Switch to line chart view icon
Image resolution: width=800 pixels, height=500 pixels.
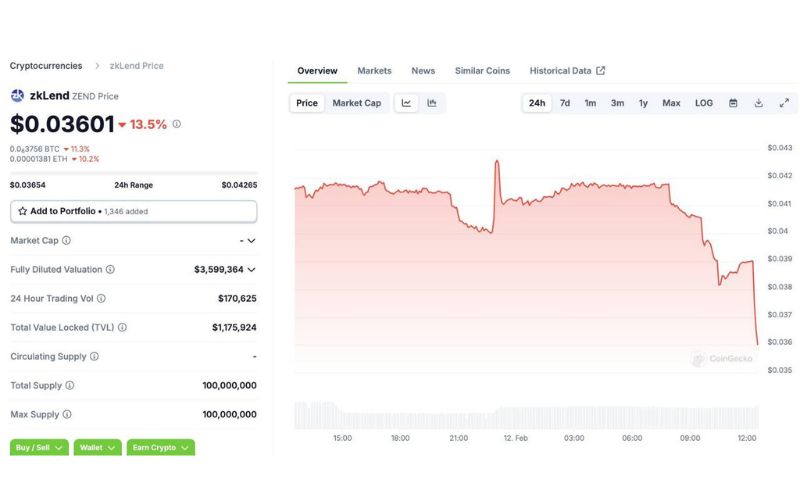pos(407,103)
